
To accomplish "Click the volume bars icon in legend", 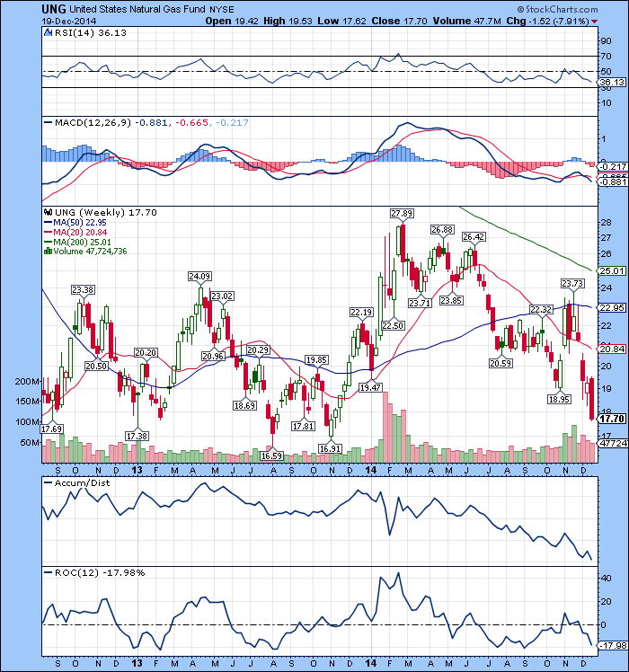I will (x=48, y=252).
